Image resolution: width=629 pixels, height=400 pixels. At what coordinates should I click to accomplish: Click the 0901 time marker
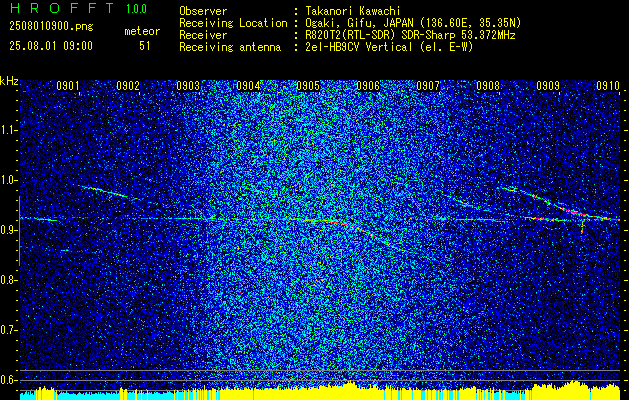pyautogui.click(x=67, y=86)
